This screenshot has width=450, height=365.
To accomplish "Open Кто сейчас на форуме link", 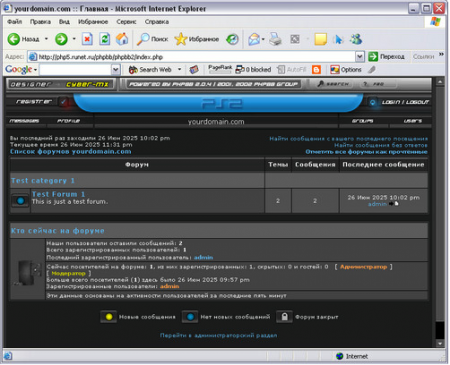I will point(58,231).
